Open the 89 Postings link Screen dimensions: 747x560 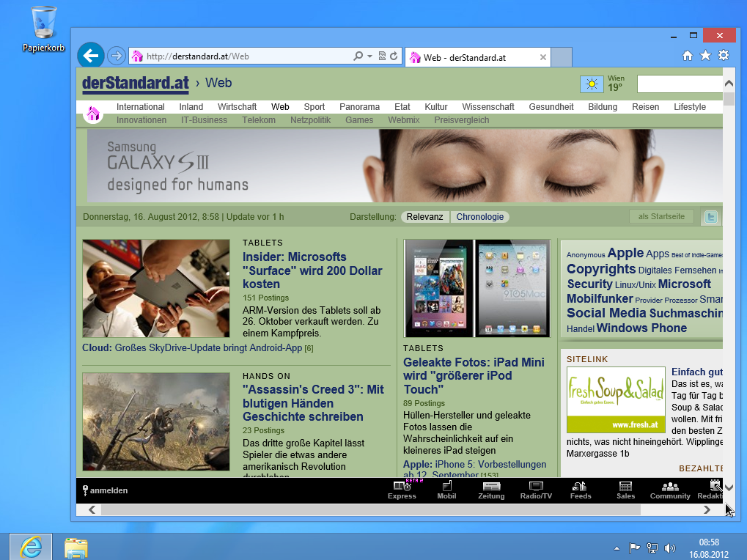pyautogui.click(x=424, y=403)
